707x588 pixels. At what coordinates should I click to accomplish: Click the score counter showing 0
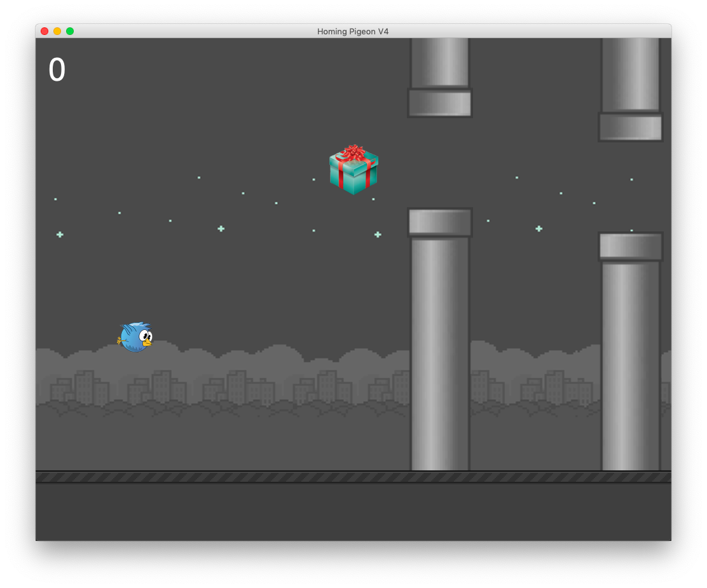[57, 70]
